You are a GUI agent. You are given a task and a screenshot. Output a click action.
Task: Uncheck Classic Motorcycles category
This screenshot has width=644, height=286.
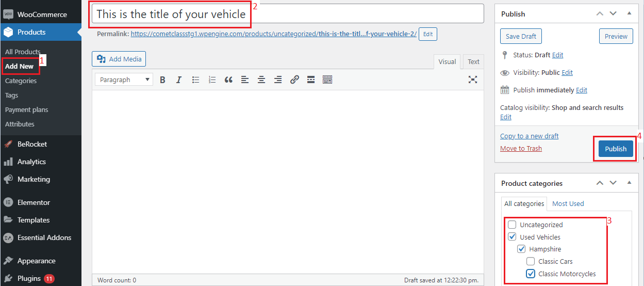coord(531,274)
